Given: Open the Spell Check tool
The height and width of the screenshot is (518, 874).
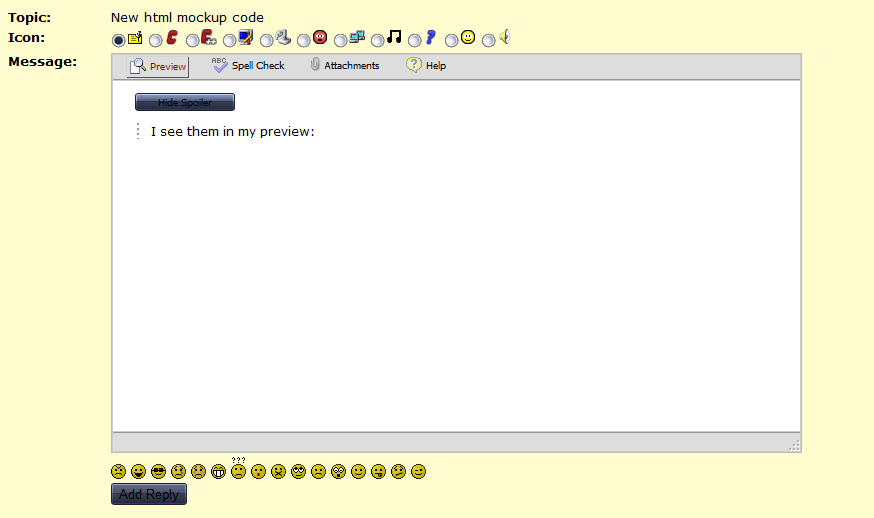Looking at the screenshot, I should pyautogui.click(x=248, y=66).
